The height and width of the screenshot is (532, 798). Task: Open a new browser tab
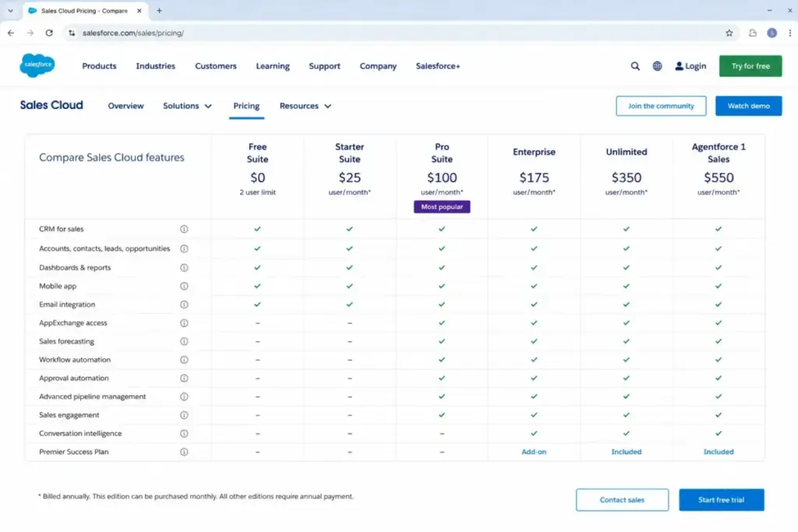[159, 11]
